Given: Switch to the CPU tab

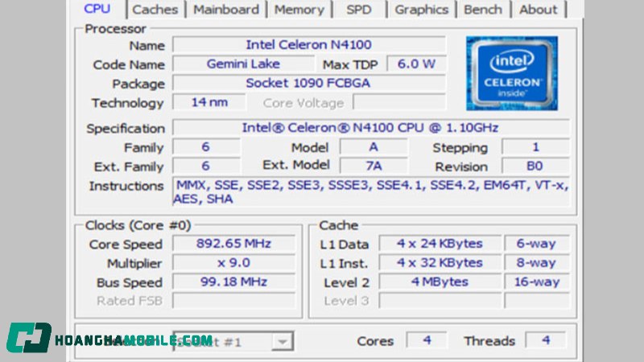Looking at the screenshot, I should 97,9.
